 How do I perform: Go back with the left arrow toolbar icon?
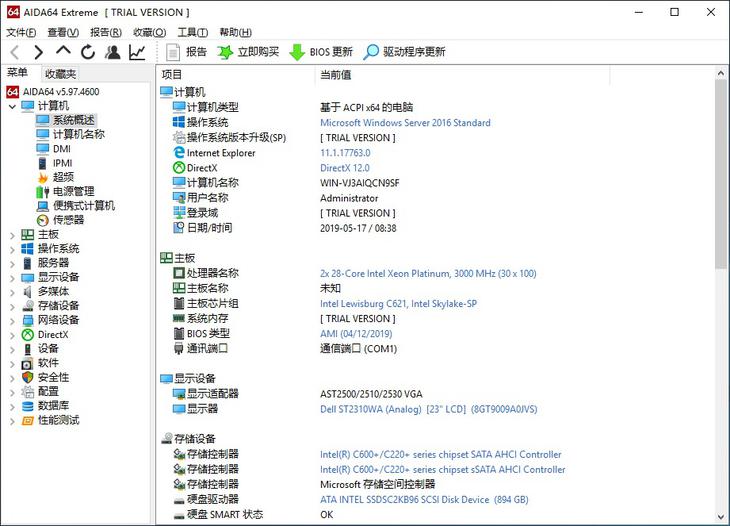click(15, 52)
